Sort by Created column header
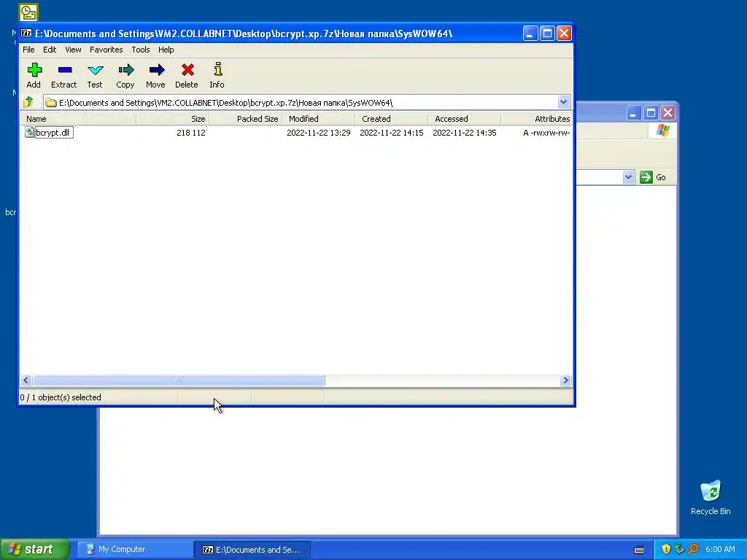Viewport: 747px width, 560px height. coord(391,119)
